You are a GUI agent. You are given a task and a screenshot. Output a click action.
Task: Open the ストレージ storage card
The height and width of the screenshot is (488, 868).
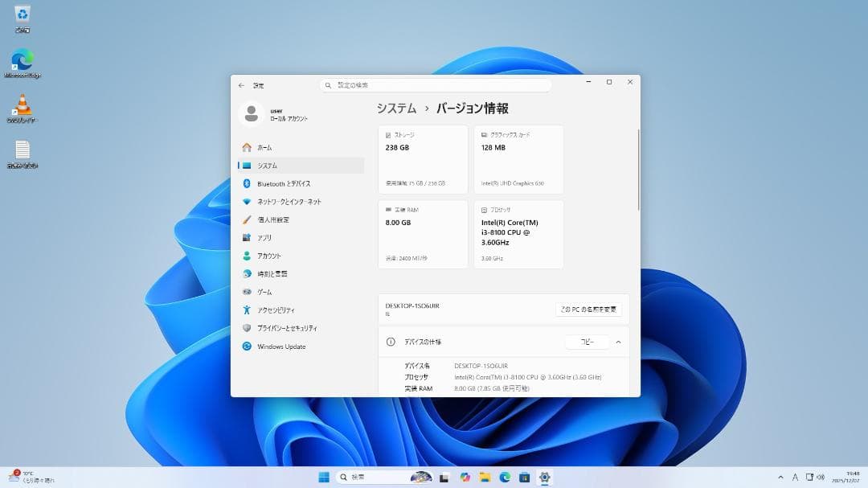(422, 158)
